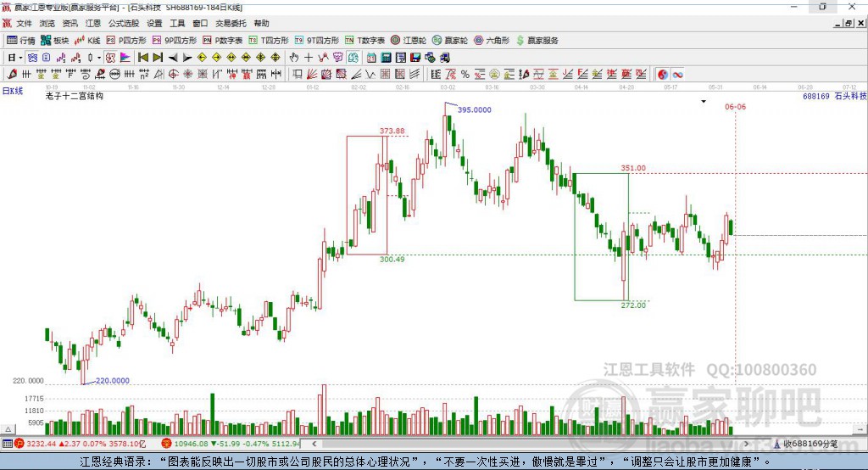This screenshot has height=470, width=868.
Task: Open the 设置 menu
Action: point(154,23)
